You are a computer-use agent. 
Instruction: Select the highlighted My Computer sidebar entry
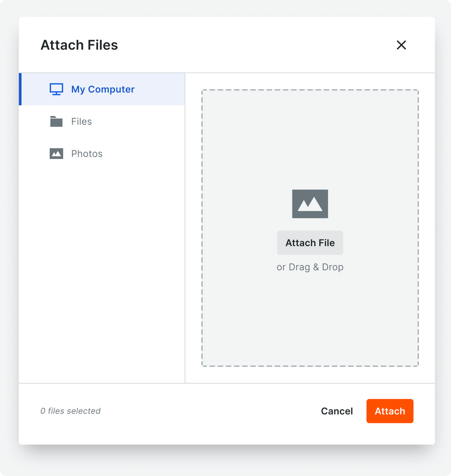click(x=101, y=89)
